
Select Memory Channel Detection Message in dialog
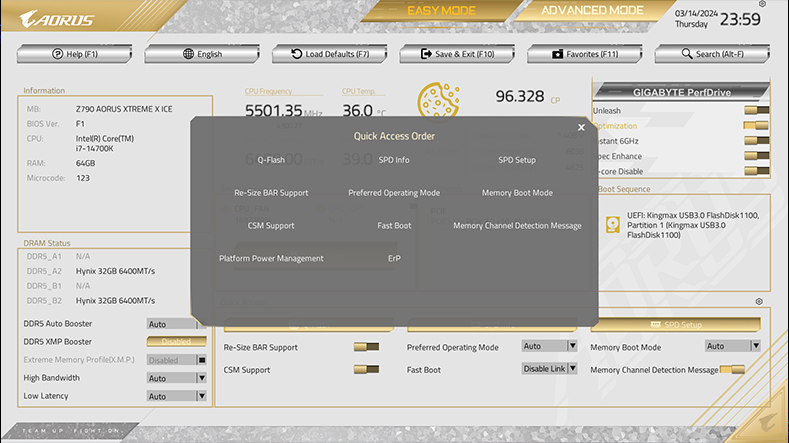517,226
